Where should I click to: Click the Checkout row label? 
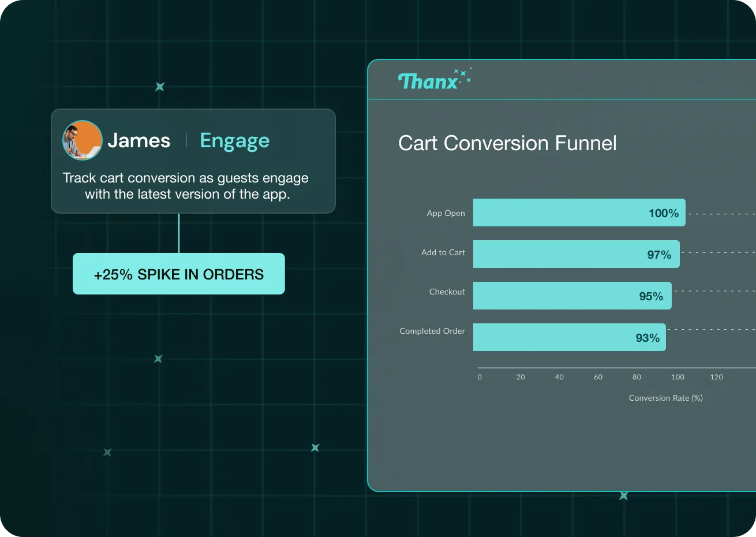point(447,292)
